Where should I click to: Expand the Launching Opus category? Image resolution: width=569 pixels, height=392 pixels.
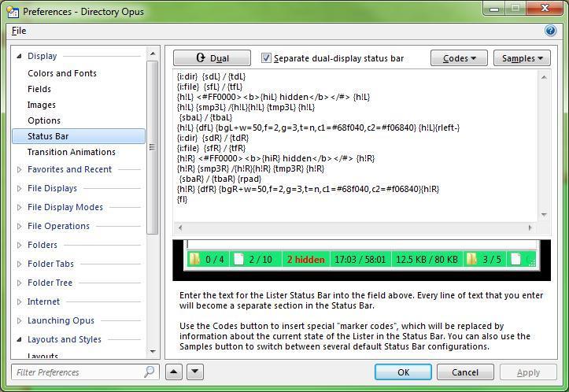[x=19, y=320]
